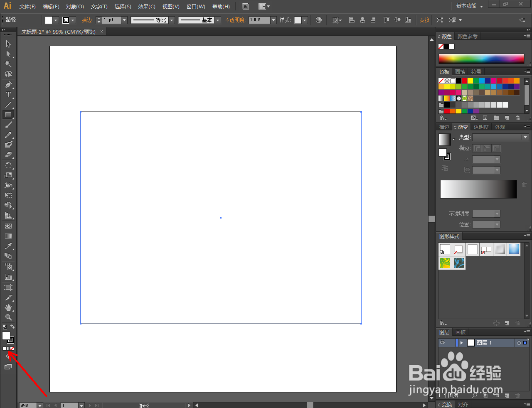Select the Magic Wand tool
Image resolution: width=532 pixels, height=408 pixels.
click(x=8, y=64)
